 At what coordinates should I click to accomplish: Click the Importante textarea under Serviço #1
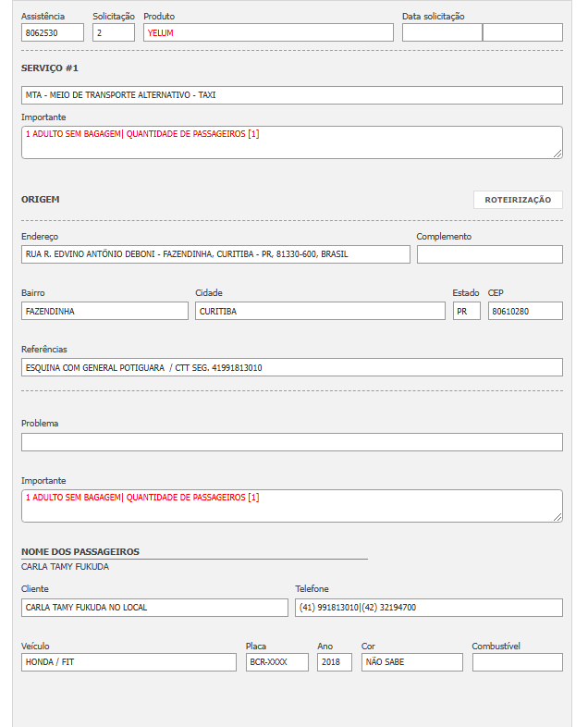click(291, 142)
